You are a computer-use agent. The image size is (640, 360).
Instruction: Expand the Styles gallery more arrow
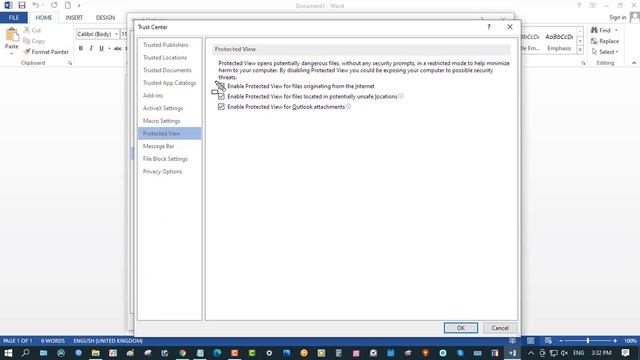580,50
